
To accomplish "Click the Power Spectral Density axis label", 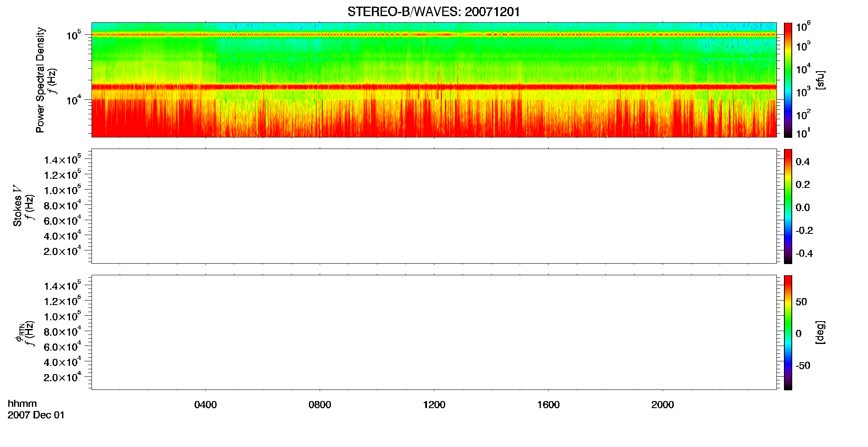I will coord(40,80).
